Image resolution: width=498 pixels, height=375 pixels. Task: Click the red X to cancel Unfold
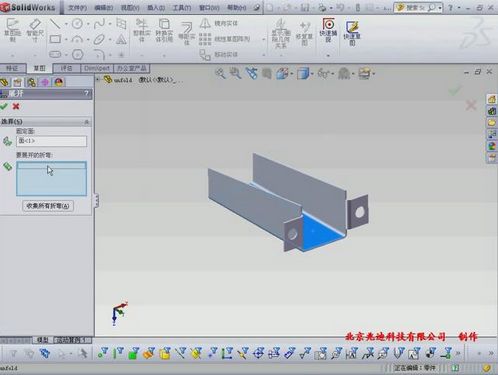(16, 106)
